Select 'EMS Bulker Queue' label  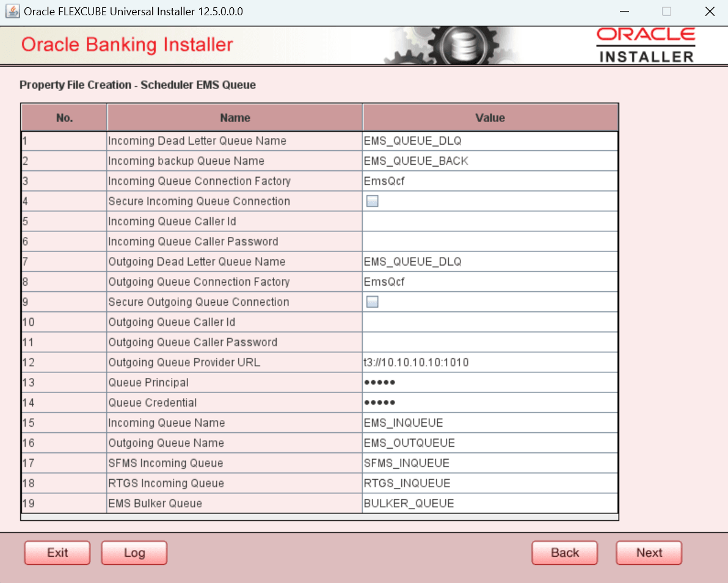[x=155, y=503]
